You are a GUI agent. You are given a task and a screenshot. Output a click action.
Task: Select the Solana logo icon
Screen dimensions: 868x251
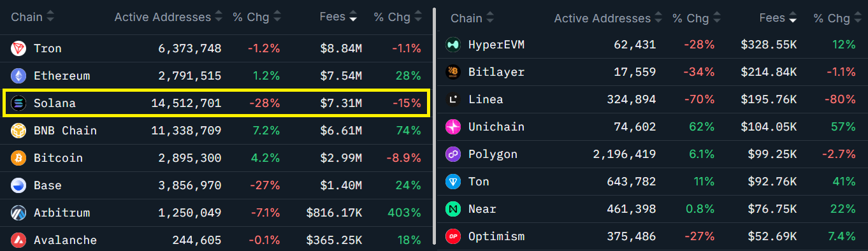18,103
